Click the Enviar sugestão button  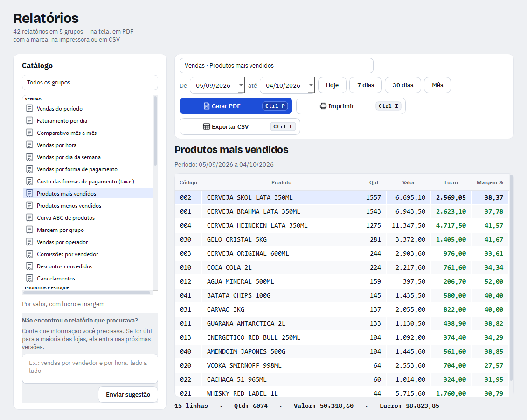point(128,394)
